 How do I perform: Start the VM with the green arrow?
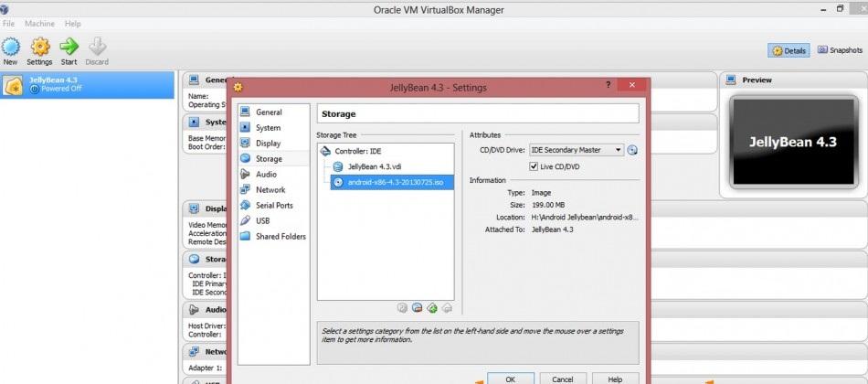click(69, 51)
